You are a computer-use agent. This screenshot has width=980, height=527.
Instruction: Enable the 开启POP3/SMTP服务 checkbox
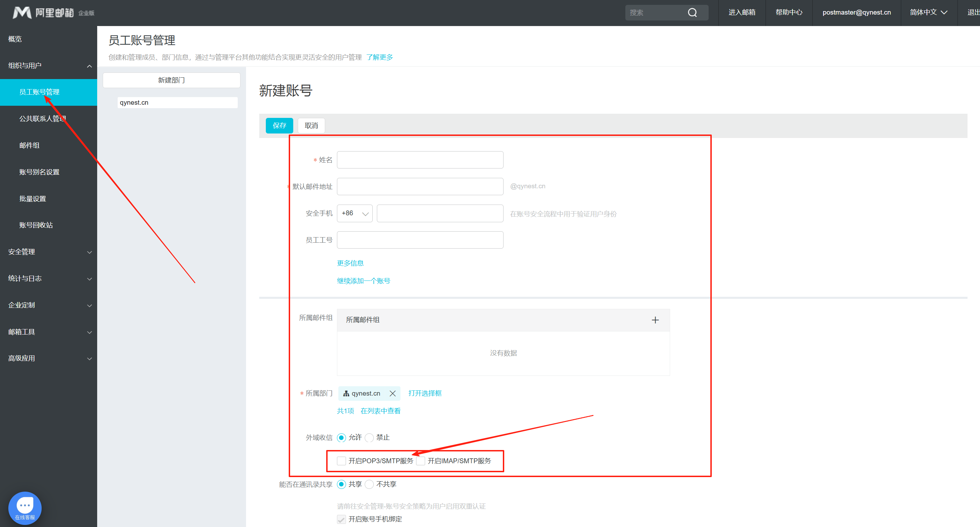point(341,460)
